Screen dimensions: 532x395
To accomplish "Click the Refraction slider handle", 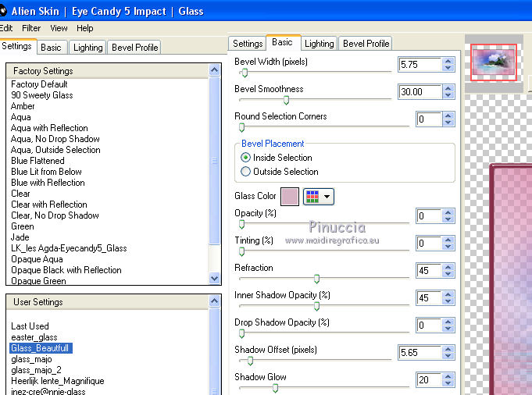I will coord(316,279).
